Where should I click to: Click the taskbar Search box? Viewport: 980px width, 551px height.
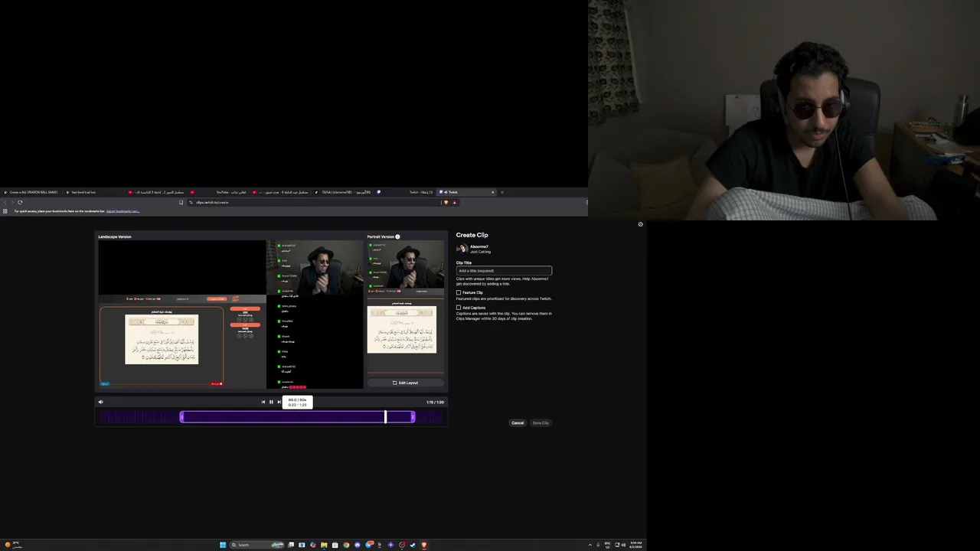257,545
